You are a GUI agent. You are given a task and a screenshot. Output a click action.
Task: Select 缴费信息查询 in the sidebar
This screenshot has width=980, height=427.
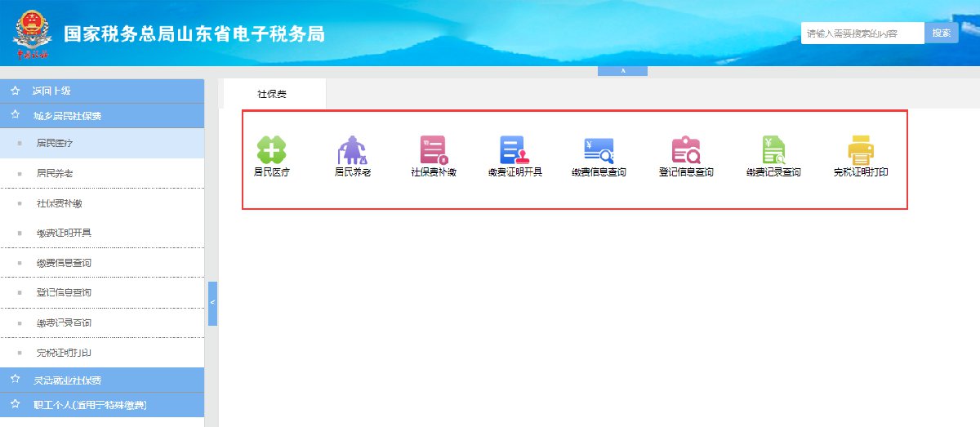click(x=102, y=263)
